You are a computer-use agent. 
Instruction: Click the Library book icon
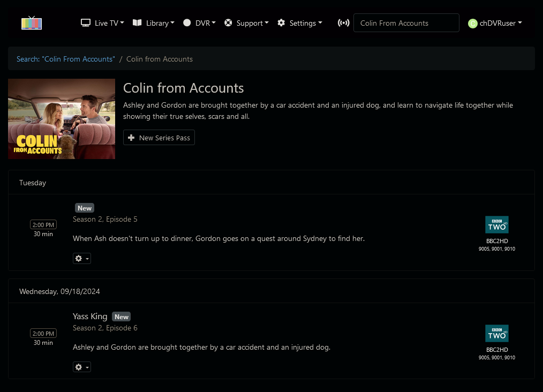point(137,23)
